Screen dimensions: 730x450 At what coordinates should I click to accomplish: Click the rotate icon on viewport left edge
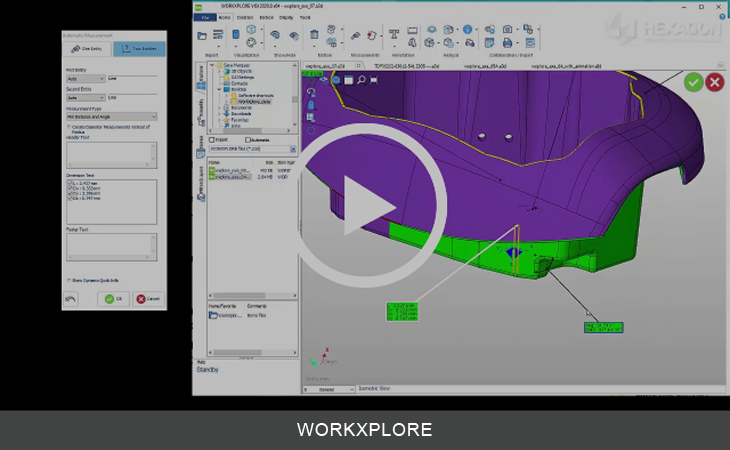tap(311, 92)
